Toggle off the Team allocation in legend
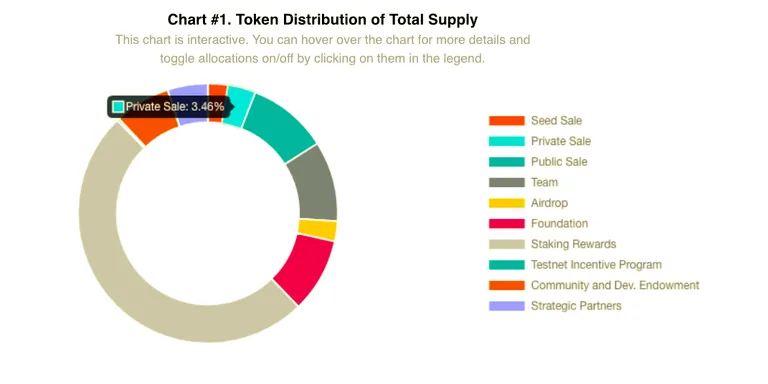 pyautogui.click(x=544, y=182)
